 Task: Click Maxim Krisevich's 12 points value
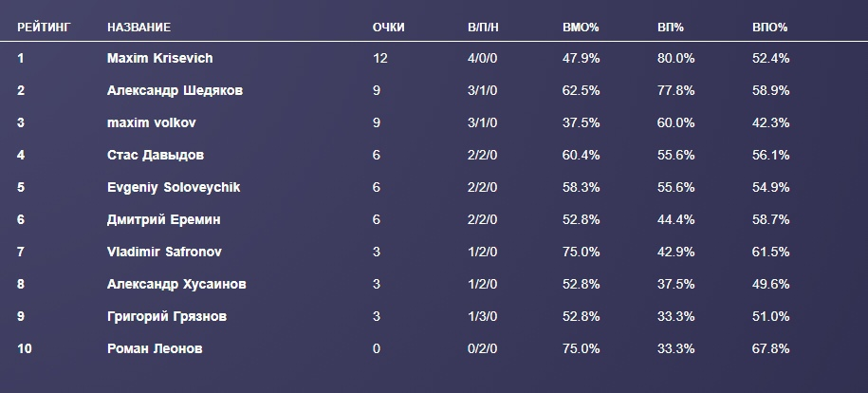(380, 58)
